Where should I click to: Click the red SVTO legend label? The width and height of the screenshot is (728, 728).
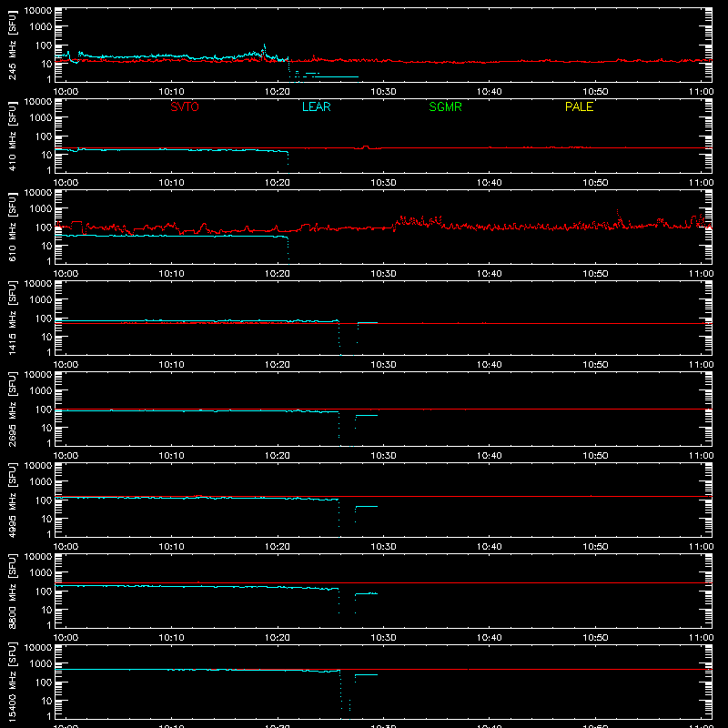click(x=185, y=106)
